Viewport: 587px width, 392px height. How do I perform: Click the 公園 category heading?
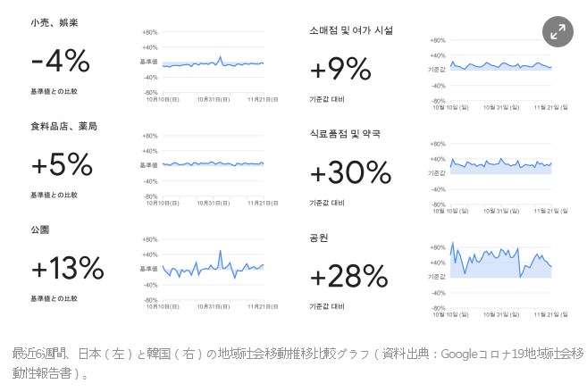click(40, 229)
